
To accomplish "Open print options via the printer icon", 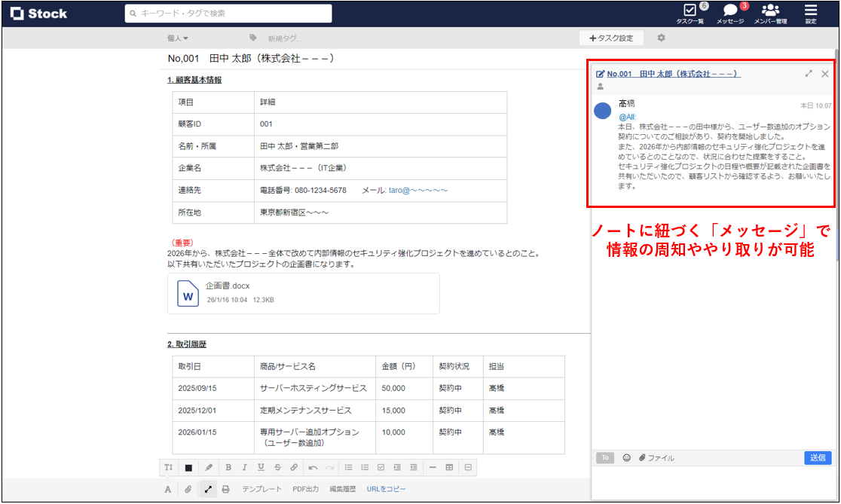I will [225, 488].
